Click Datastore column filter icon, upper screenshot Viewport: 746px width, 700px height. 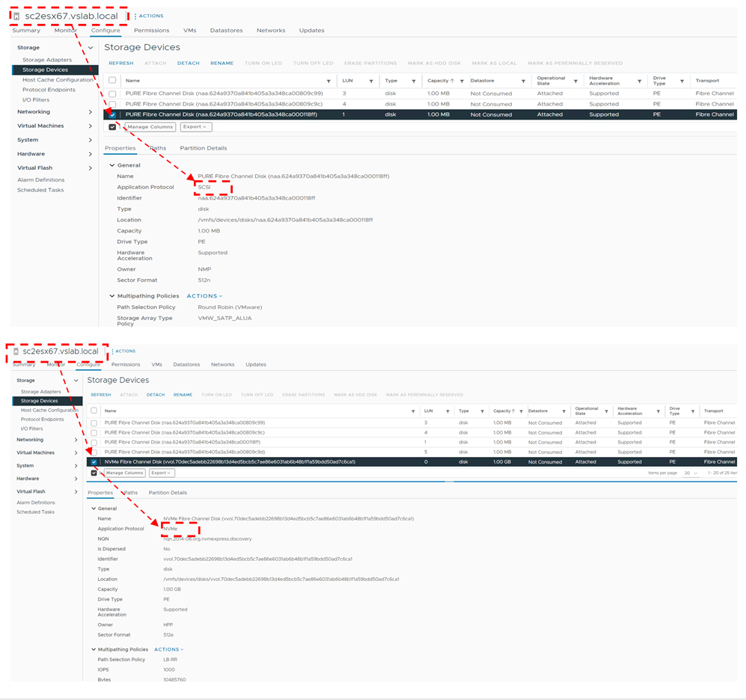523,82
